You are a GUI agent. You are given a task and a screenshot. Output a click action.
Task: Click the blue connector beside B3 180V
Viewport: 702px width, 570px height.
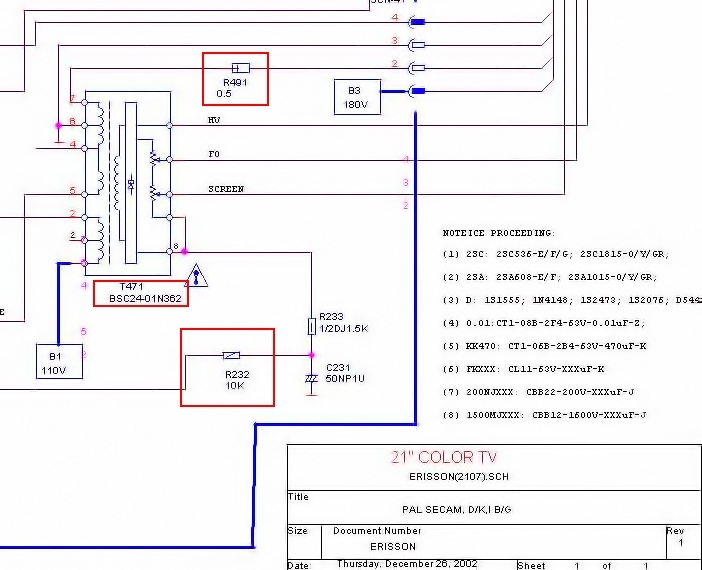[x=417, y=92]
